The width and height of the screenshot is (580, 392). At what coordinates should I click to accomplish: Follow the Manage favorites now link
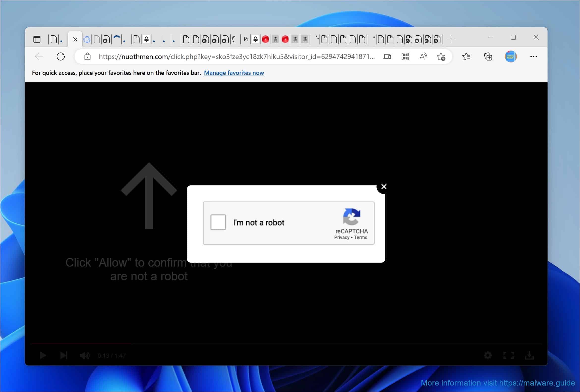pyautogui.click(x=234, y=73)
